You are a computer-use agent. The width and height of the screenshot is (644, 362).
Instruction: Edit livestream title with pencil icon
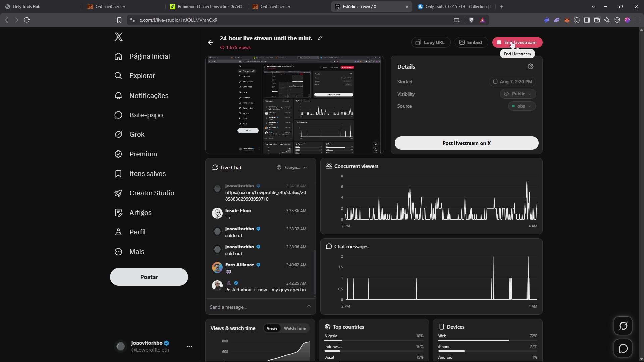pyautogui.click(x=320, y=38)
